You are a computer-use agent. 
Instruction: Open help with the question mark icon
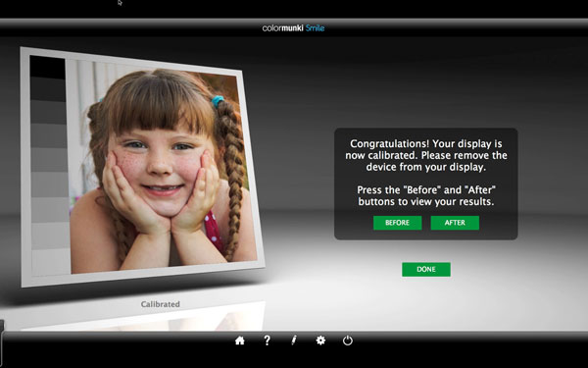[267, 341]
